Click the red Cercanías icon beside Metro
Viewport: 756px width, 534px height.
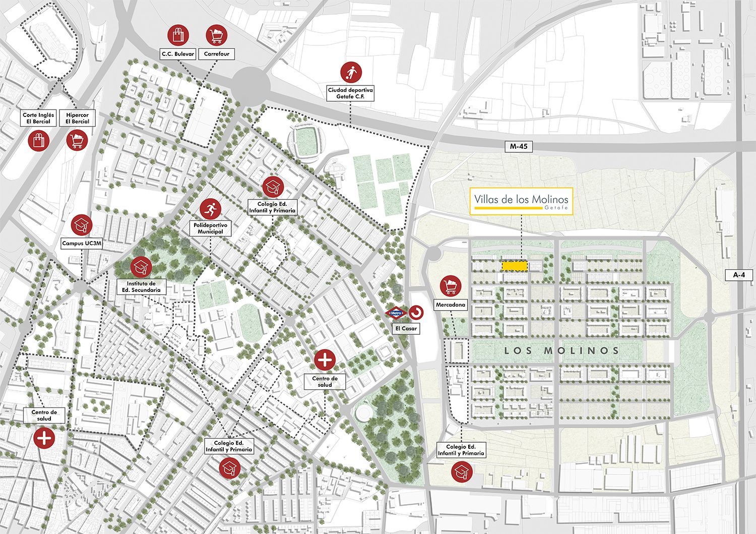coord(416,313)
